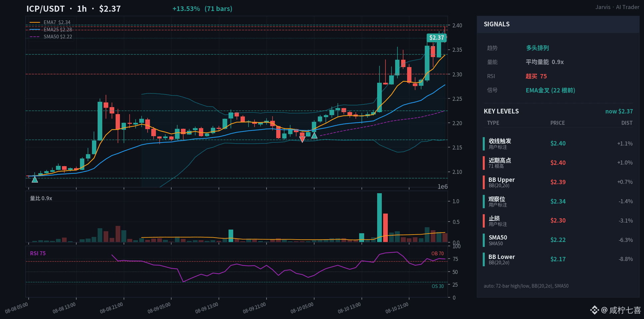644x319 pixels.
Task: Click the green buy arrow at chart start
Action: [x=35, y=180]
